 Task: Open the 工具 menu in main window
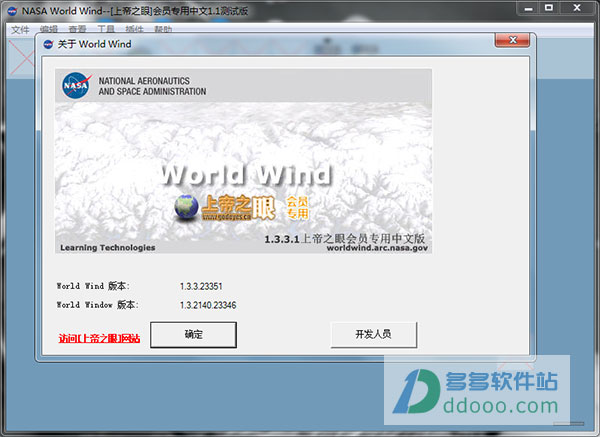point(106,29)
